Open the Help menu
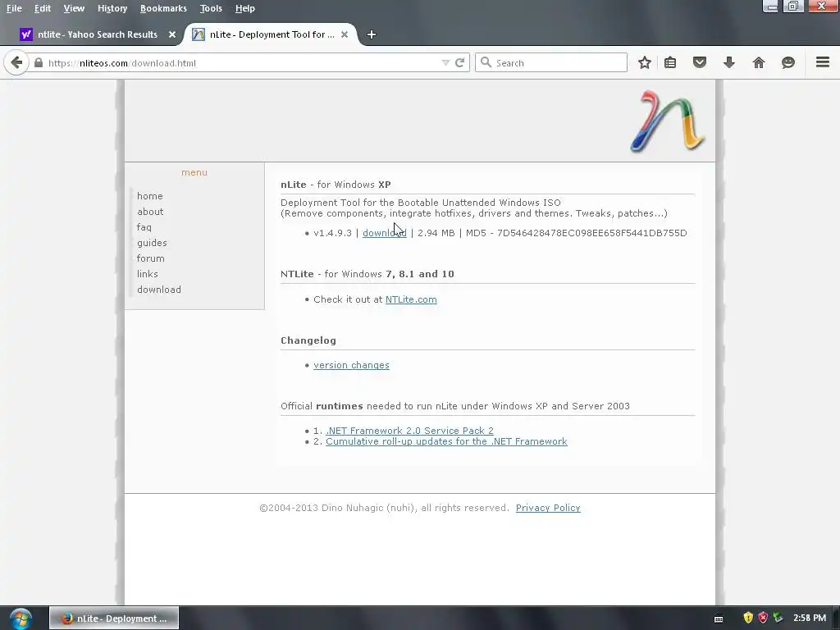Viewport: 840px width, 630px height. [x=244, y=8]
